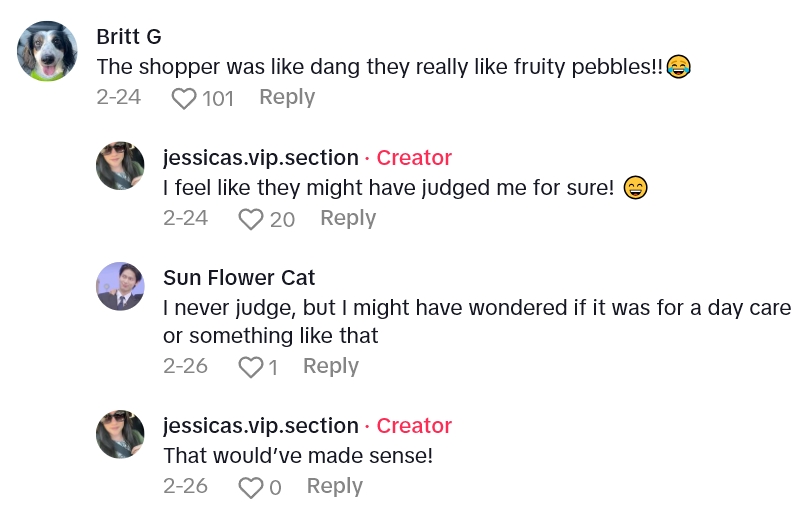Like the 'That would've made sense!' reply
806x522 pixels.
250,487
